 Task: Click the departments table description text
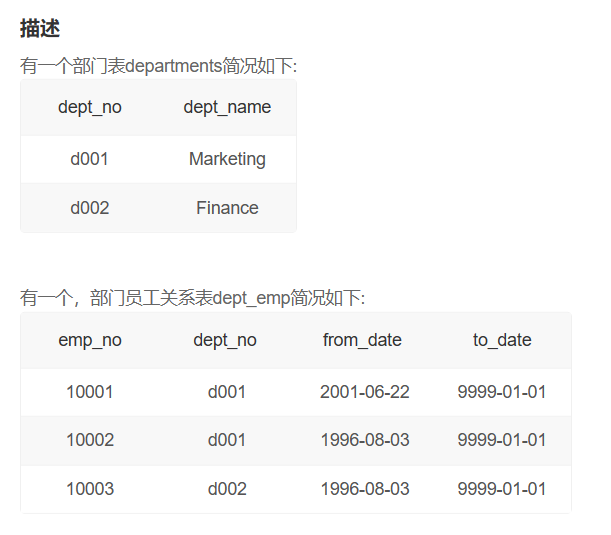click(x=158, y=66)
